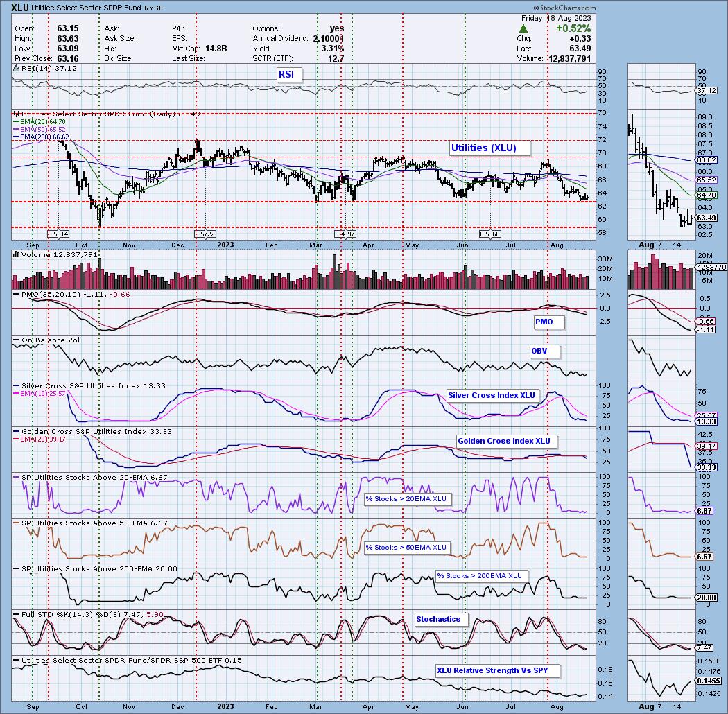The width and height of the screenshot is (728, 714).
Task: Click the 39.17 Golden Cross EMA tag
Action: [x=707, y=446]
